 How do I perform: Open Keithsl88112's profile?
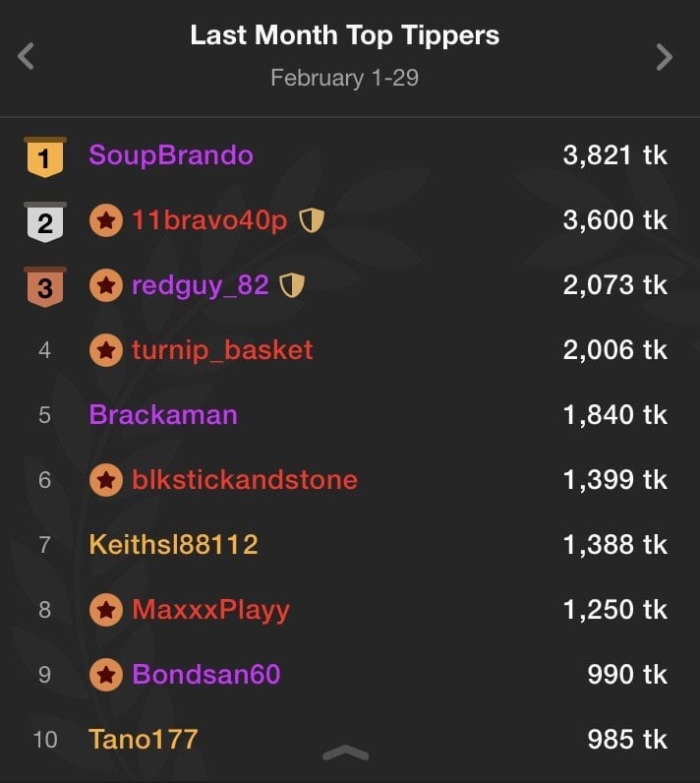tap(173, 545)
